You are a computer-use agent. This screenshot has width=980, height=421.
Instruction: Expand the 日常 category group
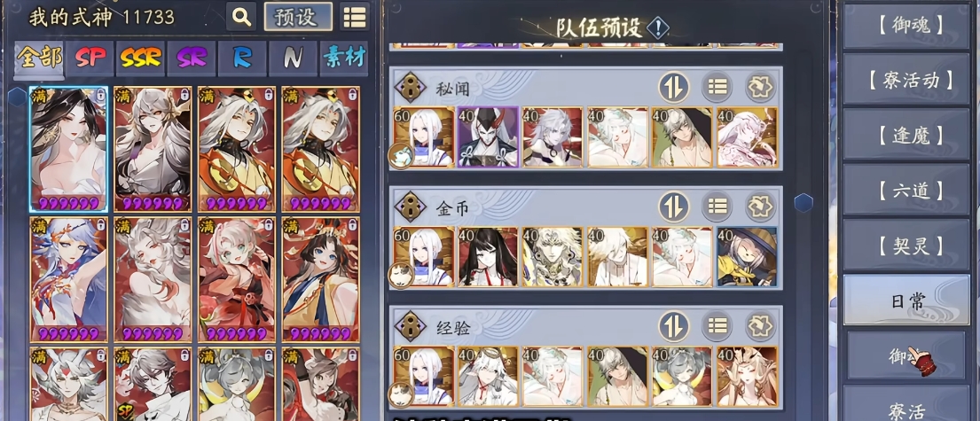(906, 301)
